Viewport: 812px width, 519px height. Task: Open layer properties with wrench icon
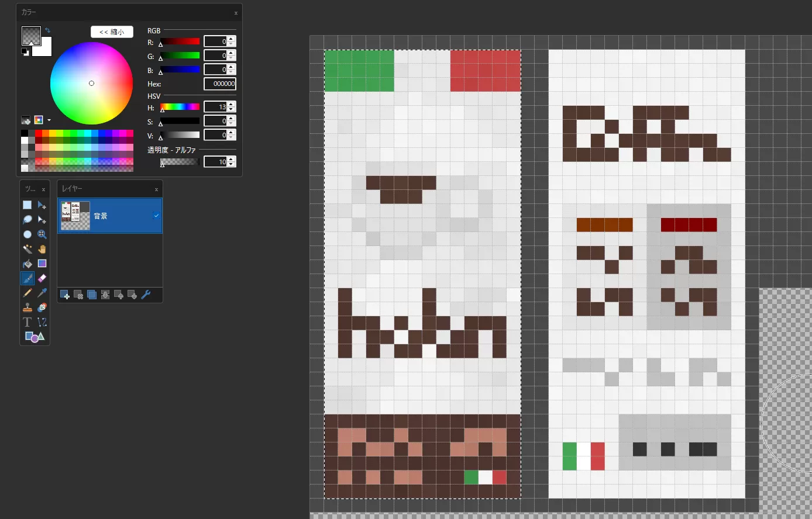[146, 295]
